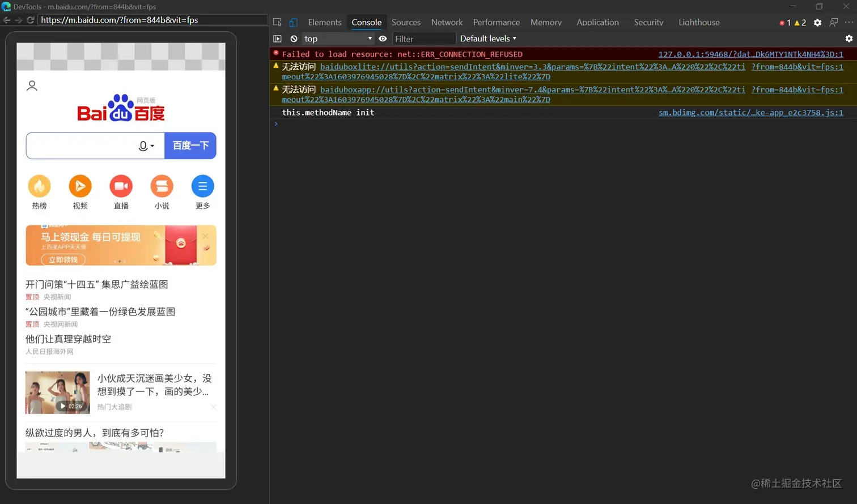Click the Baidu user profile icon

(x=32, y=86)
